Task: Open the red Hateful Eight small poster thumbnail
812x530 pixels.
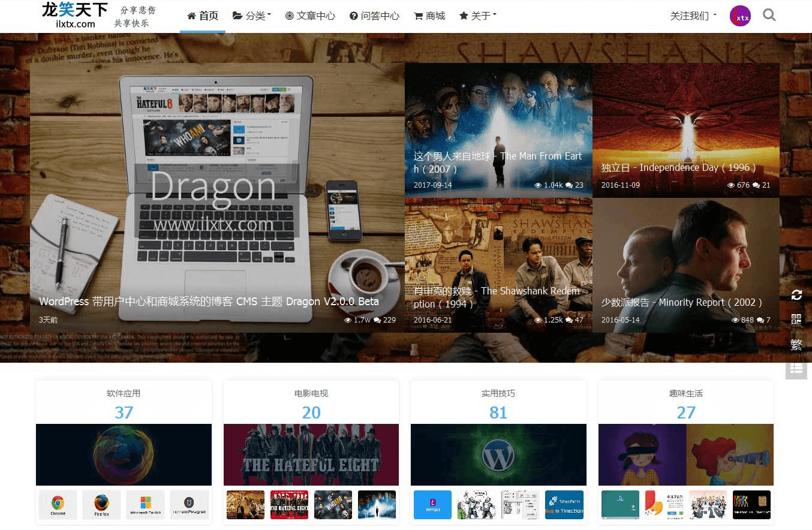Action: tap(289, 505)
